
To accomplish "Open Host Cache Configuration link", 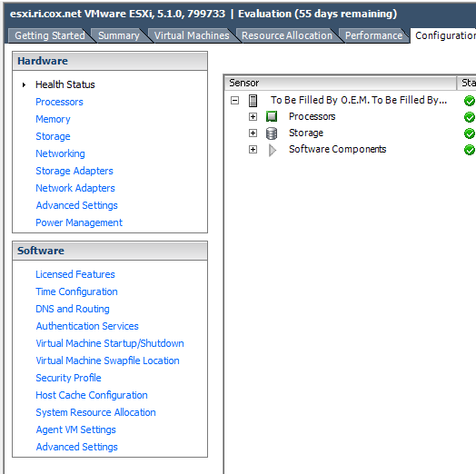I will 92,396.
